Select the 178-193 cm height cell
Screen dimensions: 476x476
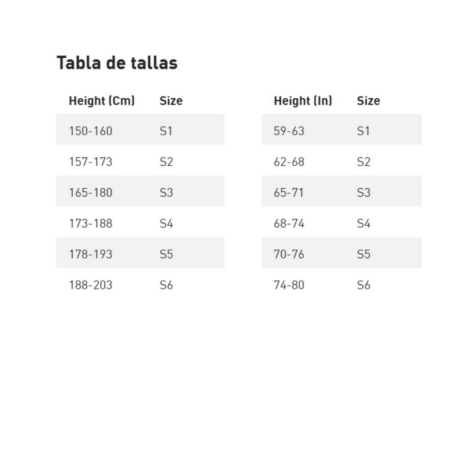click(90, 254)
